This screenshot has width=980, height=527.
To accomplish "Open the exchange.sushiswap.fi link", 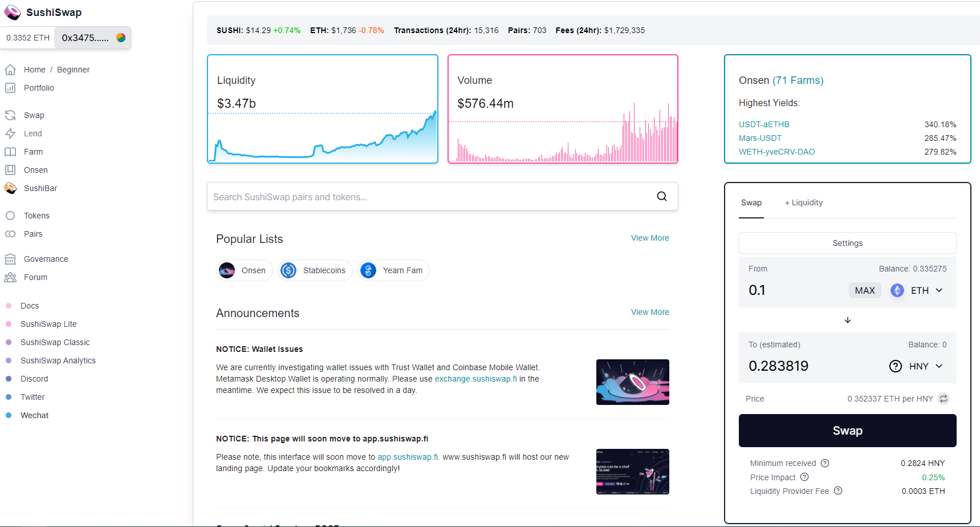I will (476, 379).
